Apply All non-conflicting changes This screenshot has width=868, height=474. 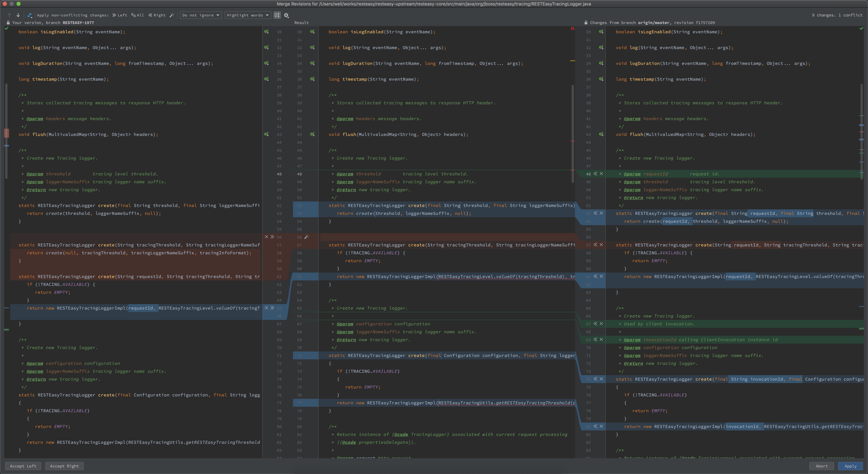[x=137, y=15]
